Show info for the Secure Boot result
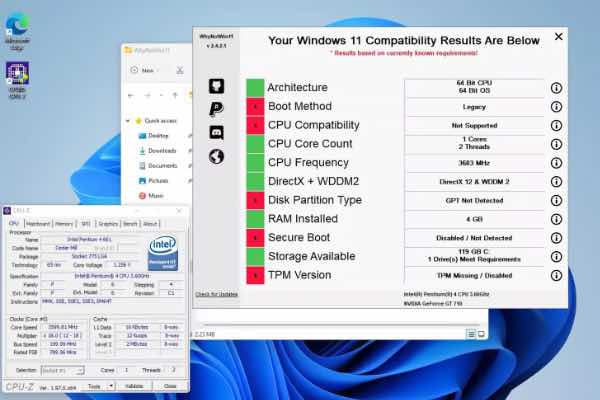The image size is (600, 400). (x=556, y=238)
